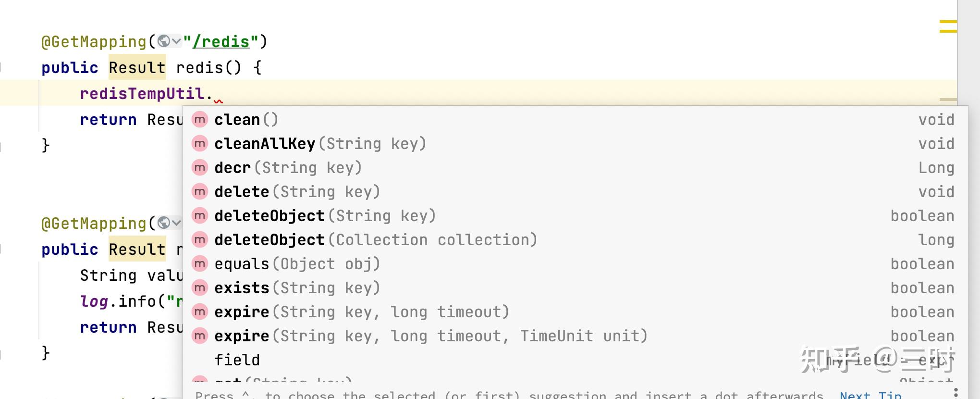
Task: Click the method icon next to exists
Action: coord(200,287)
